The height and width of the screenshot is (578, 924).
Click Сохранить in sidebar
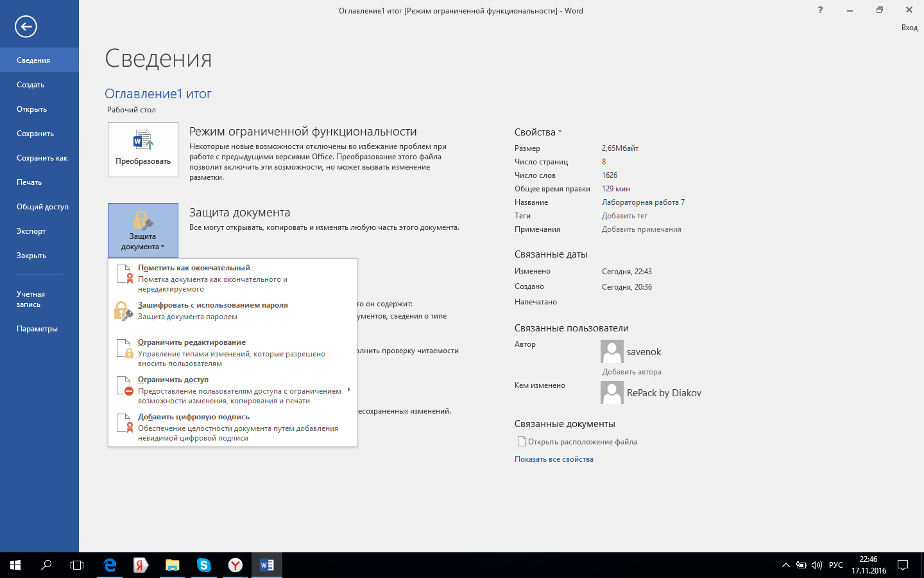[x=39, y=133]
